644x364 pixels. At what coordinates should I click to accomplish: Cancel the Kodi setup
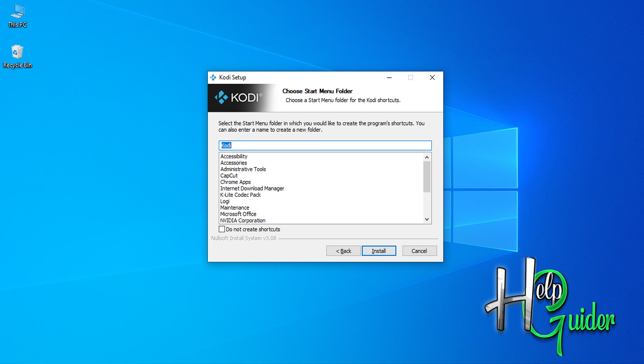click(420, 251)
